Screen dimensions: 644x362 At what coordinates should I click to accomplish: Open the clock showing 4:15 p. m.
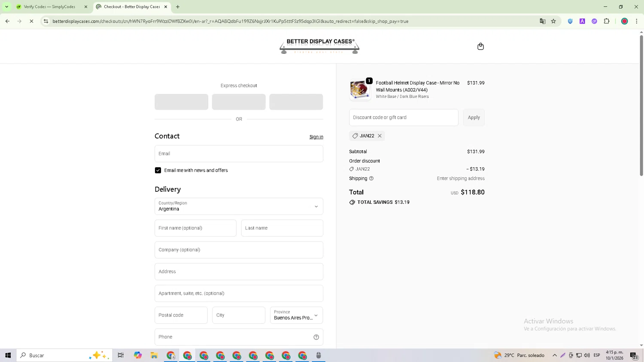tap(614, 355)
